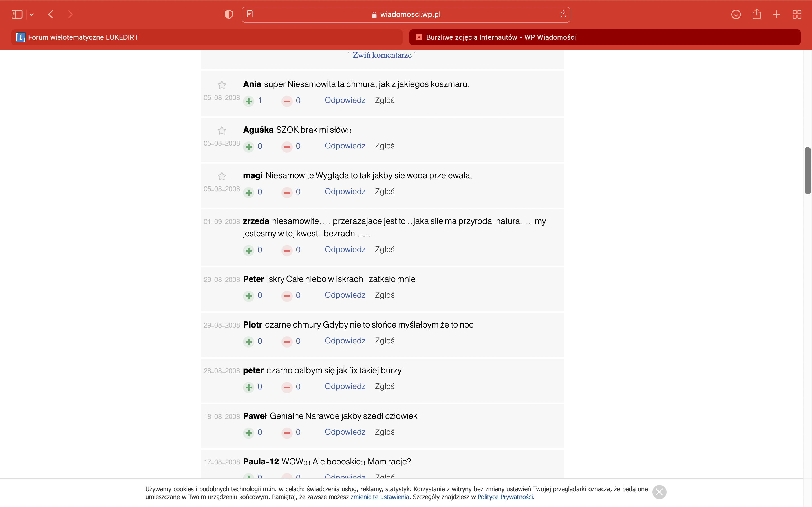Open the tab group dropdown chevron
Screen dimensions: 812x507
point(32,14)
